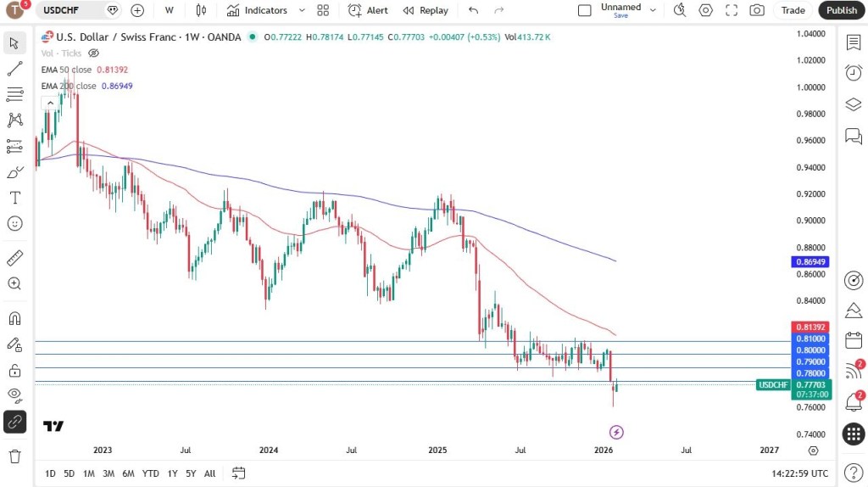Viewport: 868px width, 487px height.
Task: Open chart settings gear icon
Action: click(x=706, y=10)
